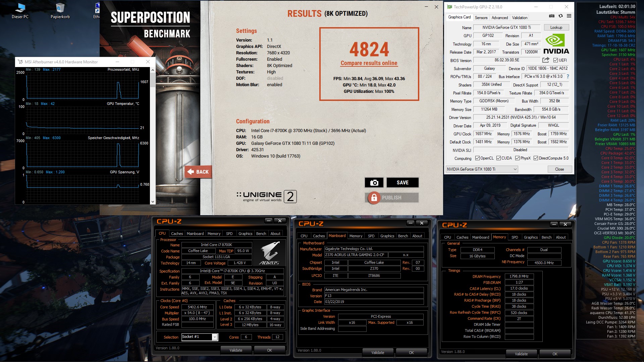
Task: Click the Core Speed value 5402.6 MHz
Action: (197, 307)
